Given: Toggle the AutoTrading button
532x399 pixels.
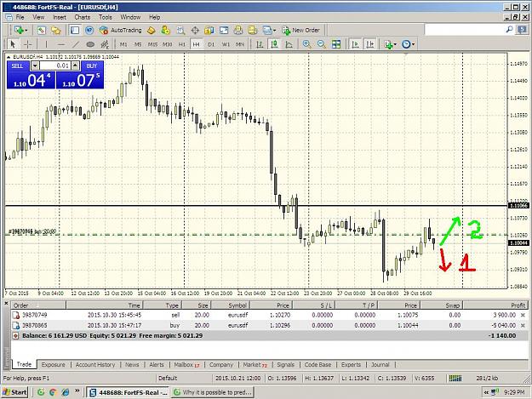Looking at the screenshot, I should coord(121,30).
